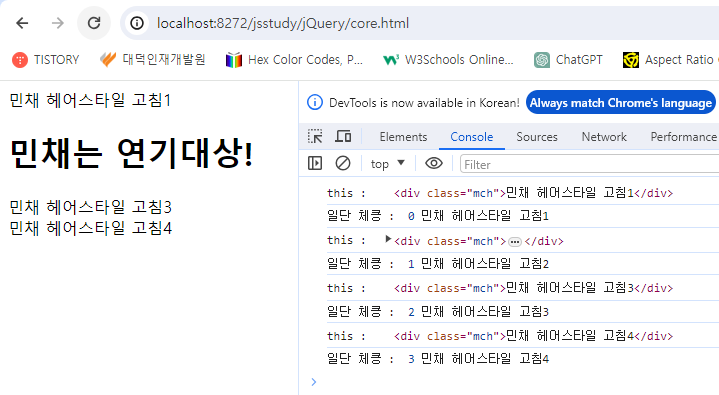Open the TISTORY bookmark
Image resolution: width=719 pixels, height=395 pixels.
[x=45, y=60]
